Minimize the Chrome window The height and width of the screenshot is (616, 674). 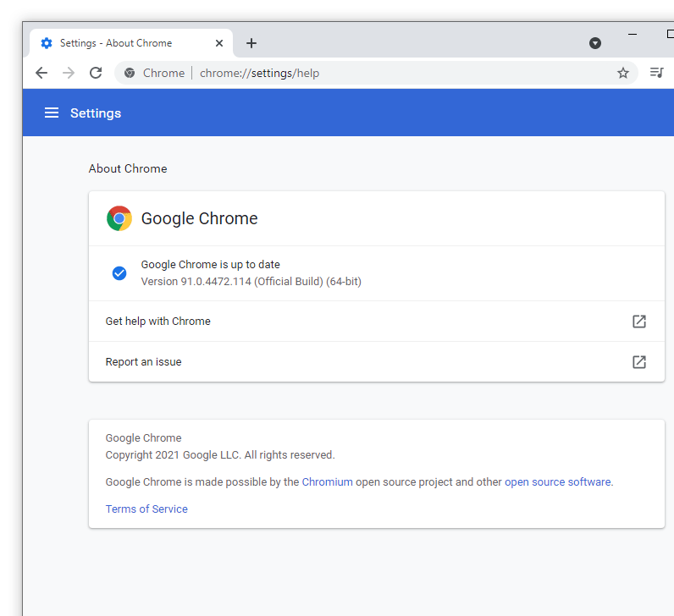click(x=633, y=34)
